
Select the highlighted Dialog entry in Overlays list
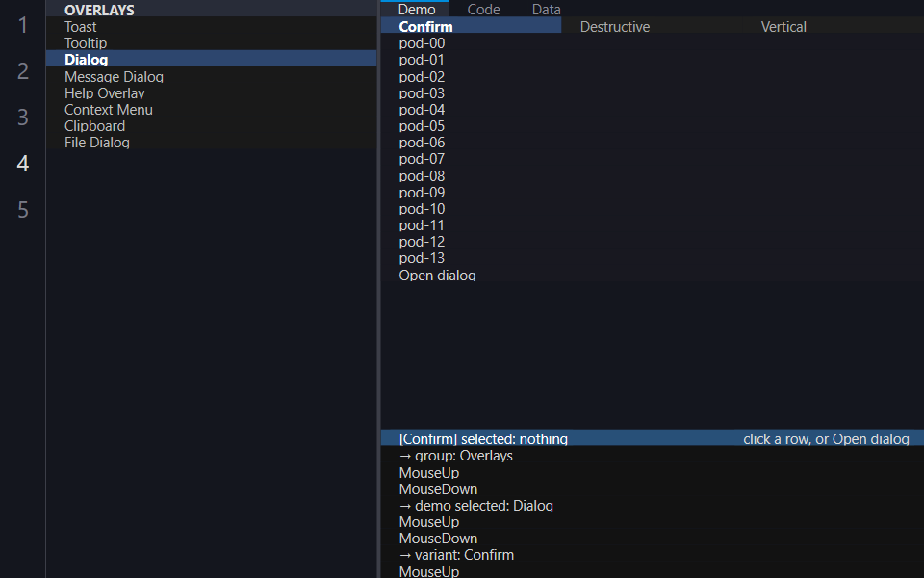point(211,59)
